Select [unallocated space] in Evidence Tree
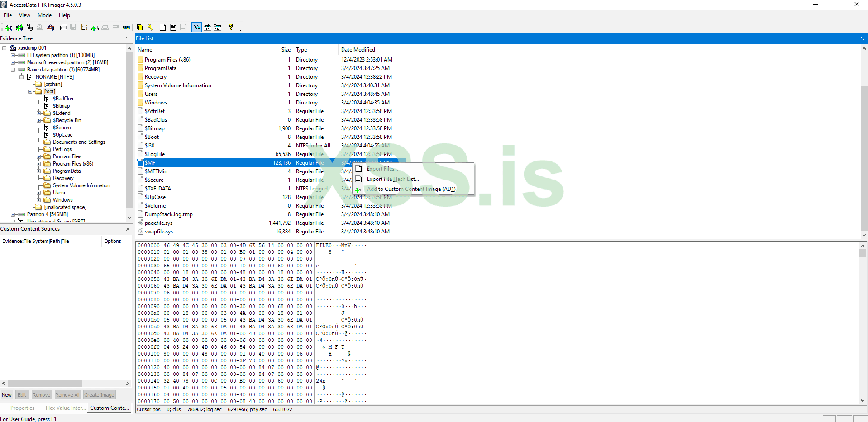868x422 pixels. pos(65,207)
